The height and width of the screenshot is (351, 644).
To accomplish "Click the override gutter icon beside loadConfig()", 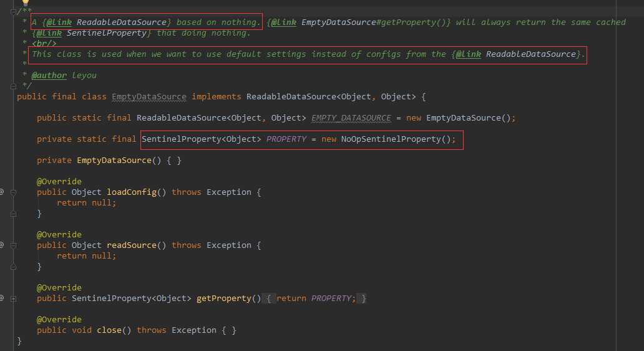I will coord(2,192).
